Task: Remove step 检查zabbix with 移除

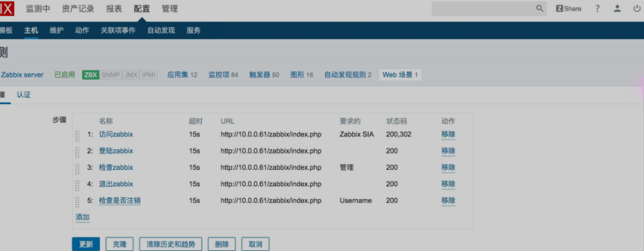Action: (448, 167)
